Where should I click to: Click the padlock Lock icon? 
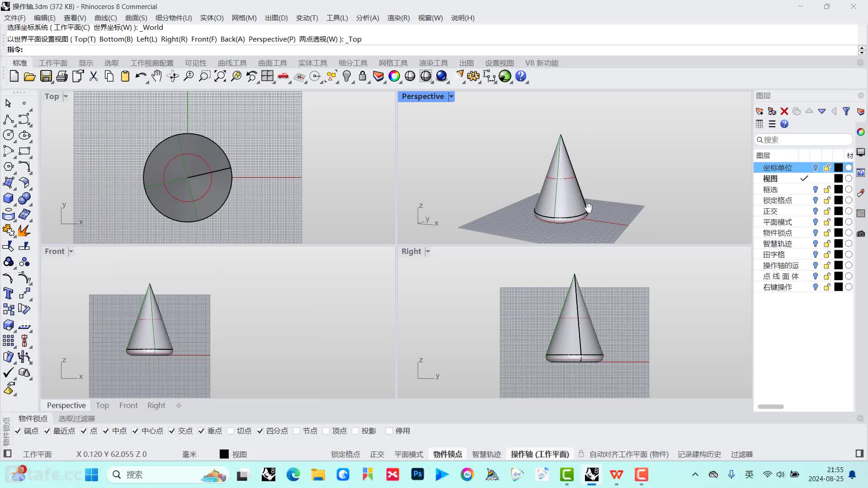(362, 76)
